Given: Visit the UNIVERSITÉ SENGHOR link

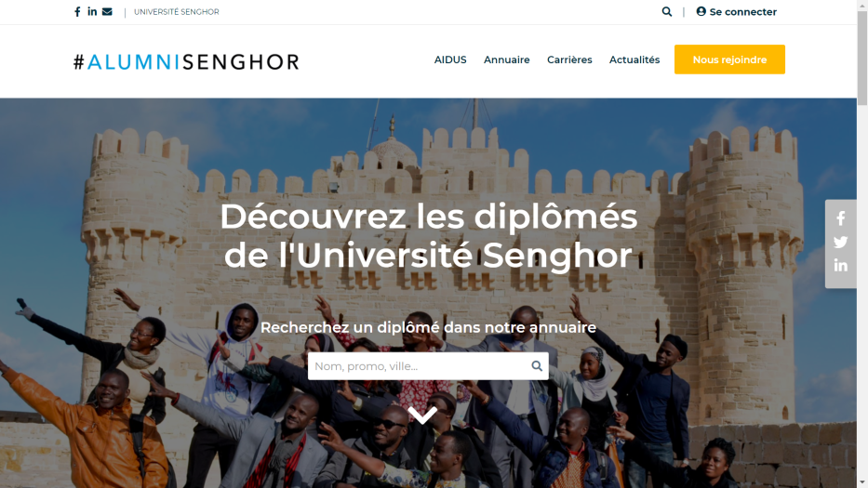Looking at the screenshot, I should pos(177,11).
